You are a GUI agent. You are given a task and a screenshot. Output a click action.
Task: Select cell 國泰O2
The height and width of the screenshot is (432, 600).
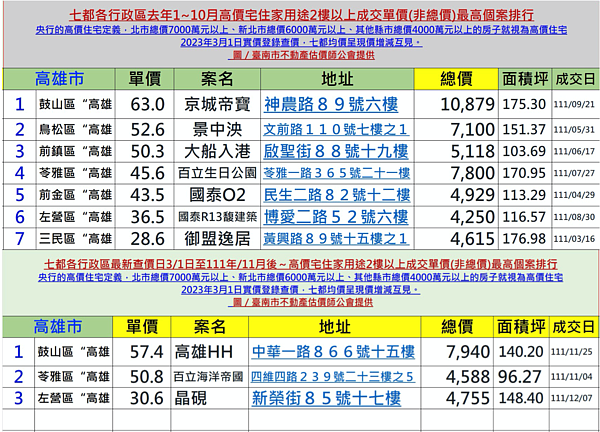217,195
